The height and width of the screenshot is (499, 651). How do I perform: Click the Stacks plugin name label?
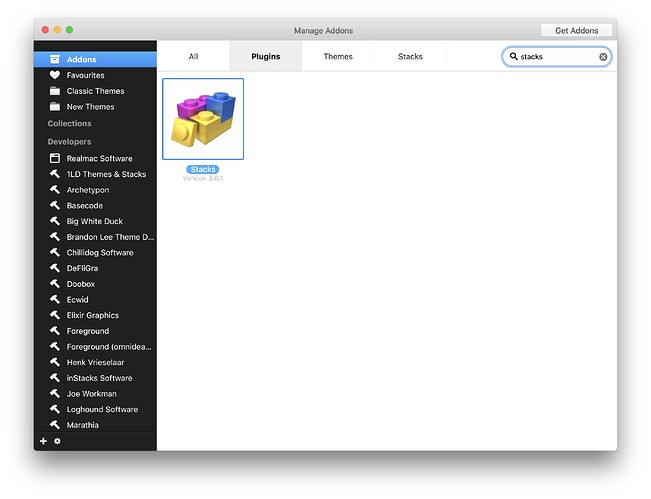click(203, 169)
